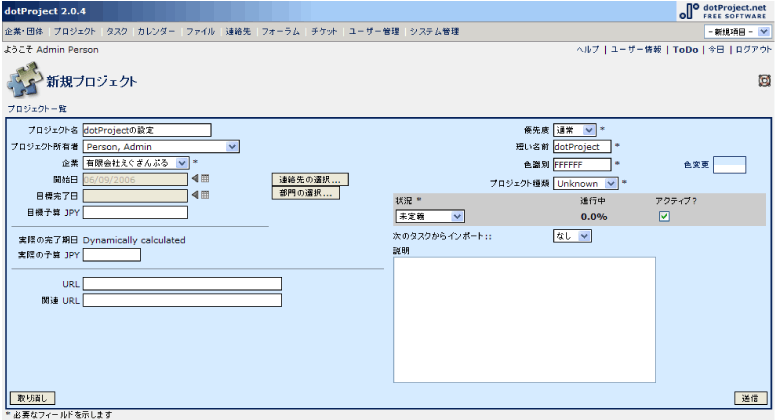The width and height of the screenshot is (780, 420).
Task: Click the 目標完了日 date field
Action: click(x=135, y=196)
